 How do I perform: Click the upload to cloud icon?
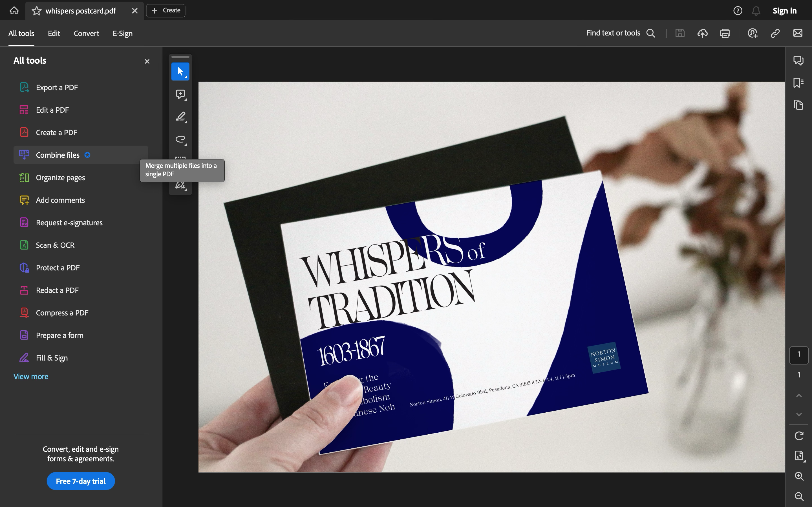(x=702, y=33)
